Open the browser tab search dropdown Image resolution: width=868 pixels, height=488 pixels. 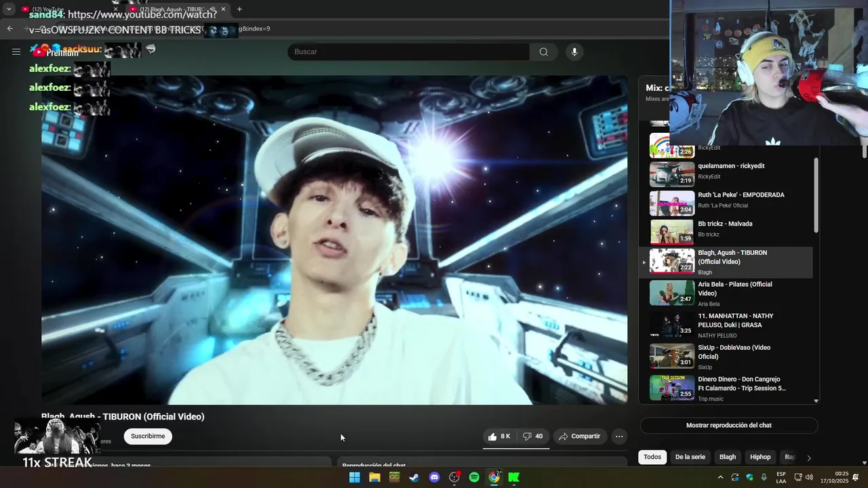click(9, 9)
